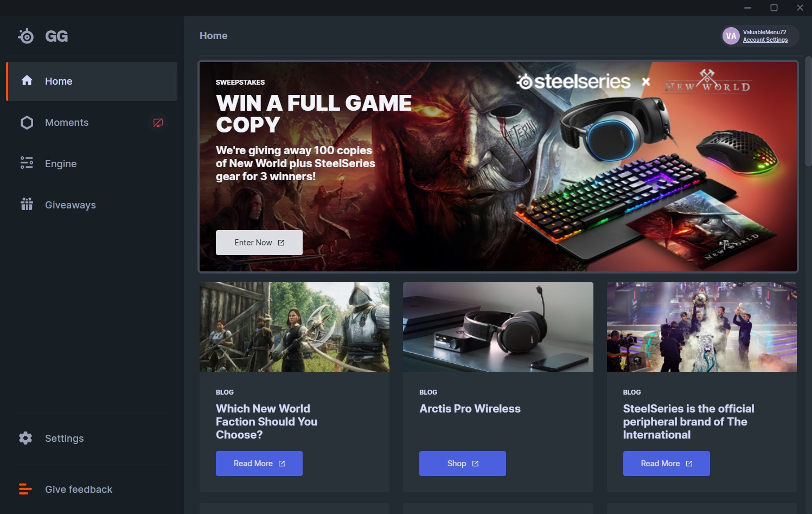Open the Account Settings link
The height and width of the screenshot is (514, 812).
tap(765, 40)
